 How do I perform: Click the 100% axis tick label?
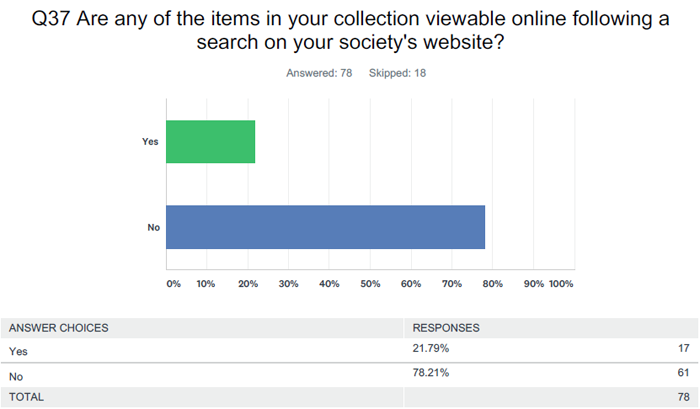click(561, 284)
